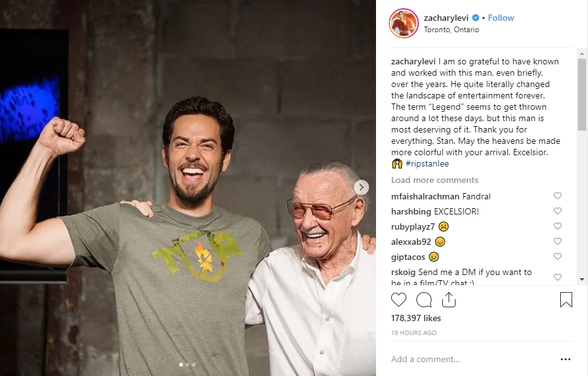View the 178,397 likes list
The image size is (588, 376).
(x=416, y=319)
